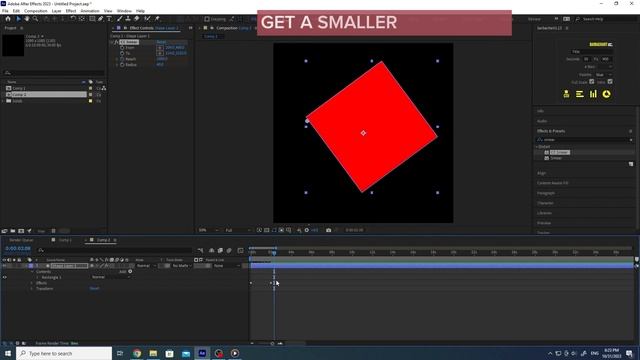Open the Layer menu
The image size is (640, 360).
pyautogui.click(x=56, y=11)
